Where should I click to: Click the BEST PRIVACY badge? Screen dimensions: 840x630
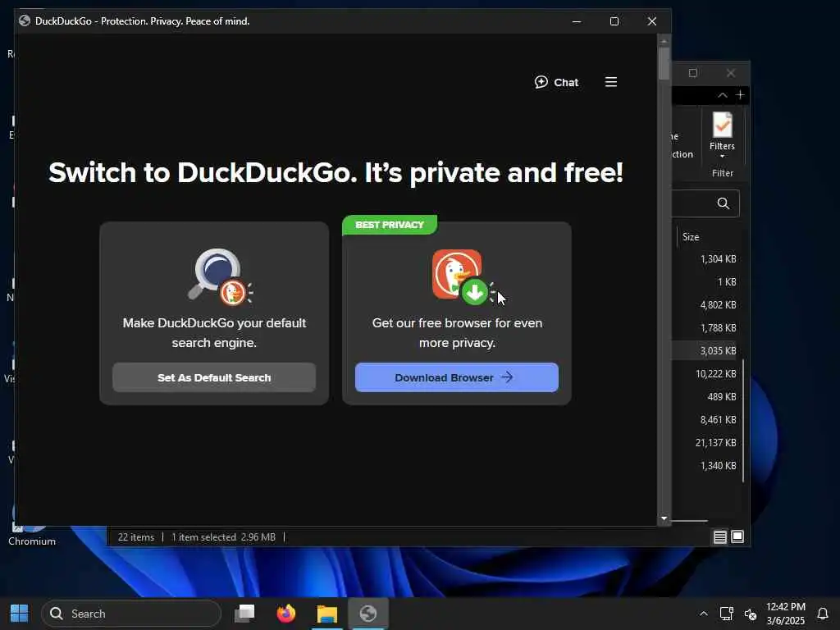[x=390, y=225]
